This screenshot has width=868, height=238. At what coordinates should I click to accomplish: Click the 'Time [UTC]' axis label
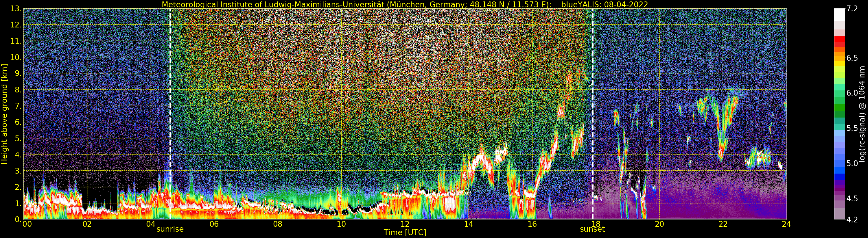click(x=405, y=233)
